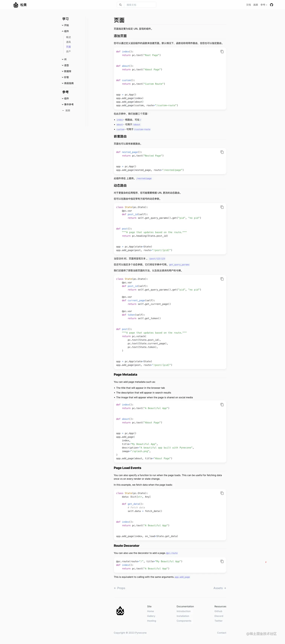Click the search magnifier icon
Image resolution: width=285 pixels, height=644 pixels.
(120, 5)
